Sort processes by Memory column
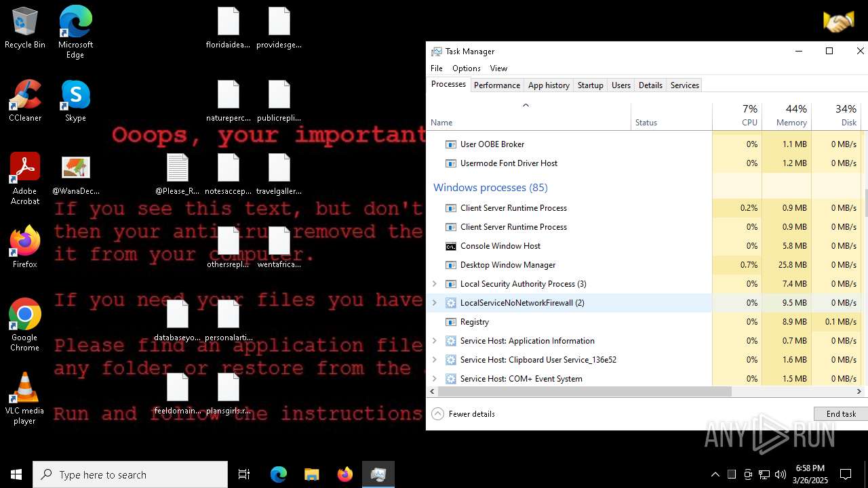 click(787, 116)
